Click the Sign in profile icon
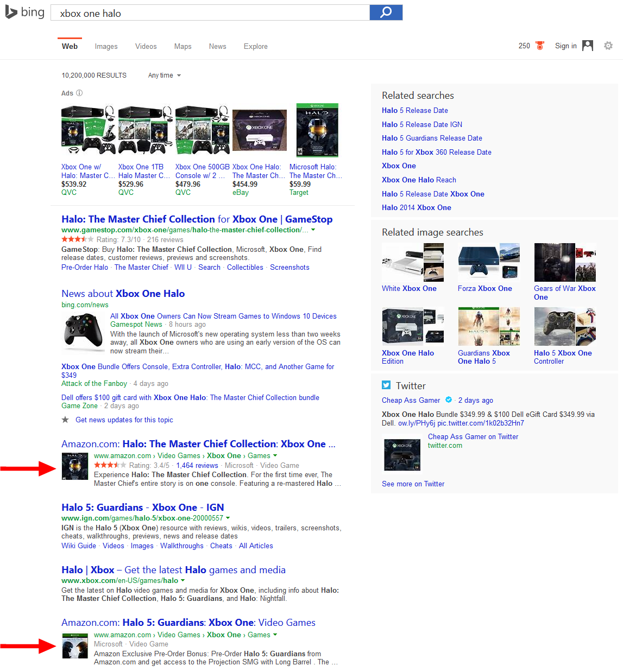 point(588,46)
